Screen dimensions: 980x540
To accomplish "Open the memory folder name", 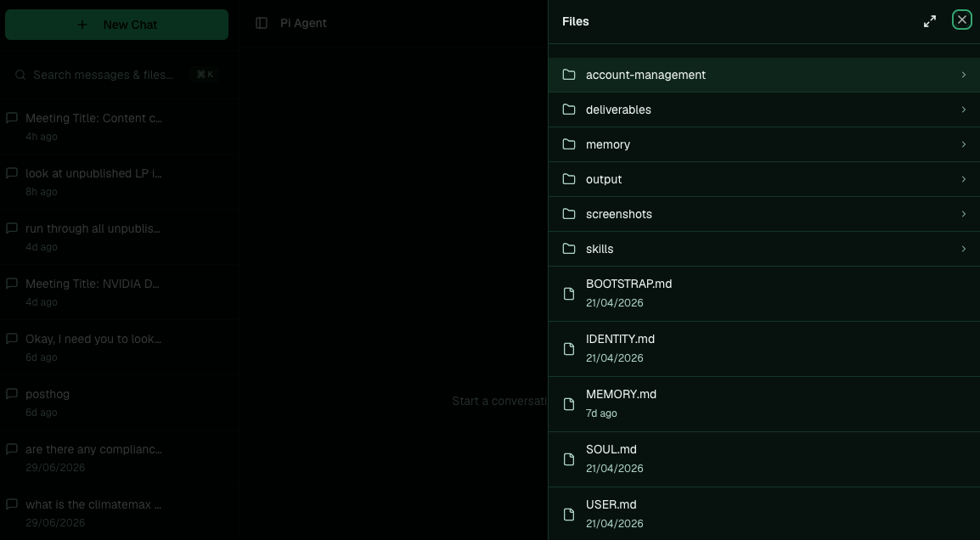I will (x=607, y=144).
